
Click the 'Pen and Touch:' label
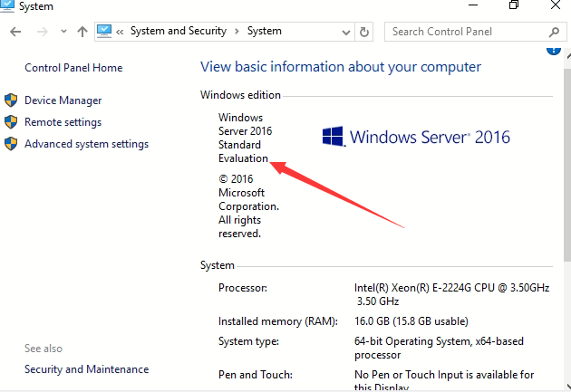point(256,375)
